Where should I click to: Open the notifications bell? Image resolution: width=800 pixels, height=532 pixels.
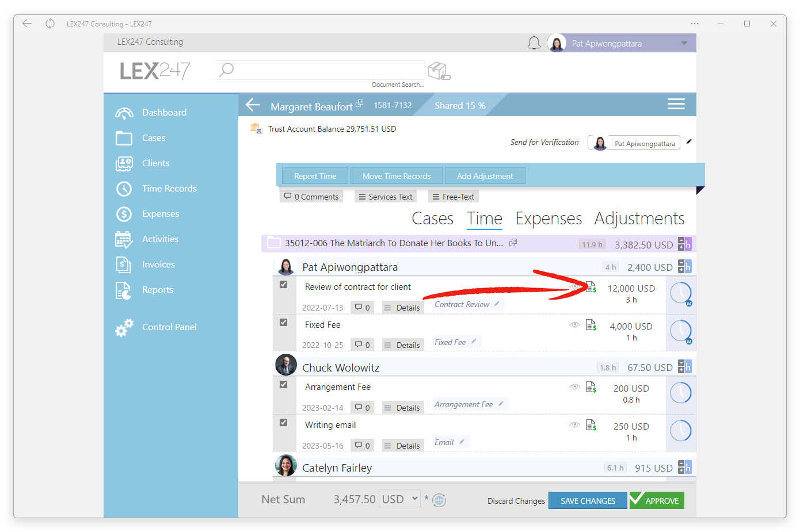point(534,43)
